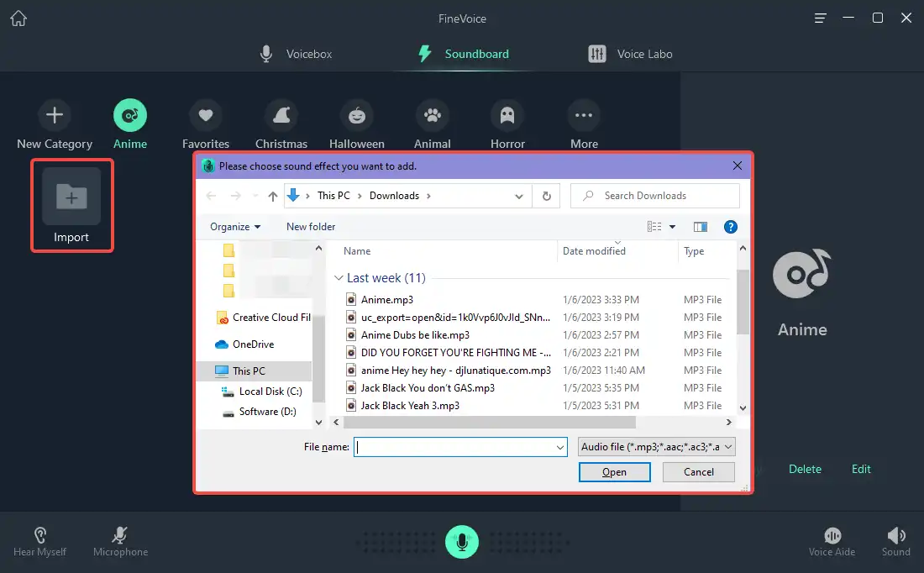924x573 pixels.
Task: Open the Horror sound category
Action: [507, 124]
